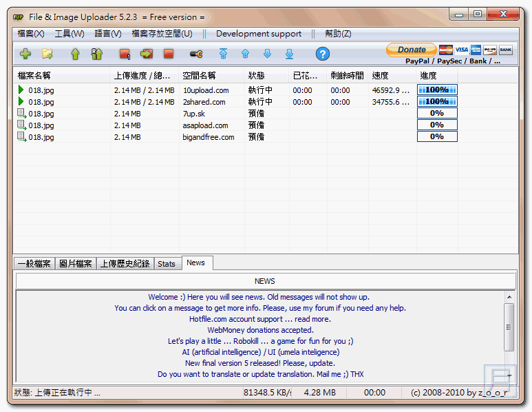Image resolution: width=532 pixels, height=412 pixels.
Task: Open the 工具(W) menu
Action: click(70, 34)
